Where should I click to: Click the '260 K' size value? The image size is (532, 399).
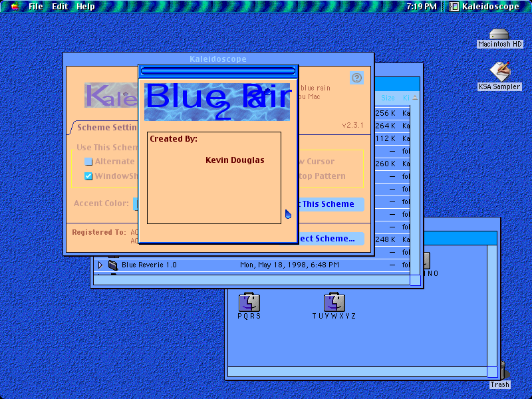point(386,164)
